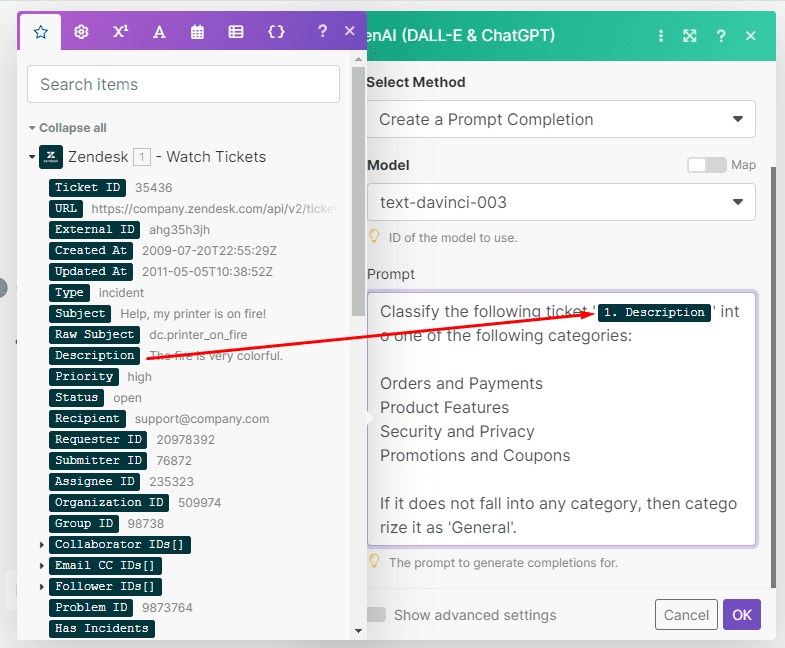785x648 pixels.
Task: Open the Select Method dropdown
Action: pyautogui.click(x=560, y=119)
